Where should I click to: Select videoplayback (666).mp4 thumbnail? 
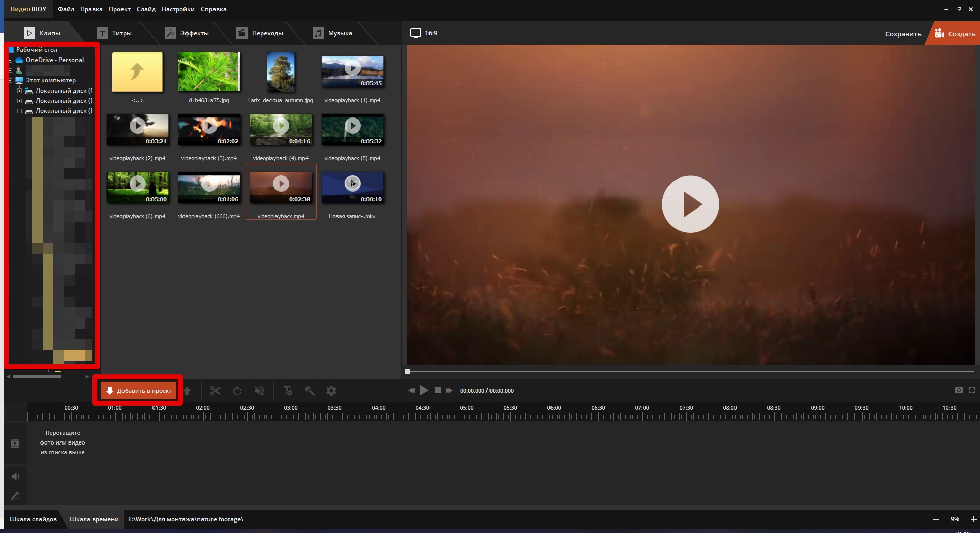(x=209, y=188)
